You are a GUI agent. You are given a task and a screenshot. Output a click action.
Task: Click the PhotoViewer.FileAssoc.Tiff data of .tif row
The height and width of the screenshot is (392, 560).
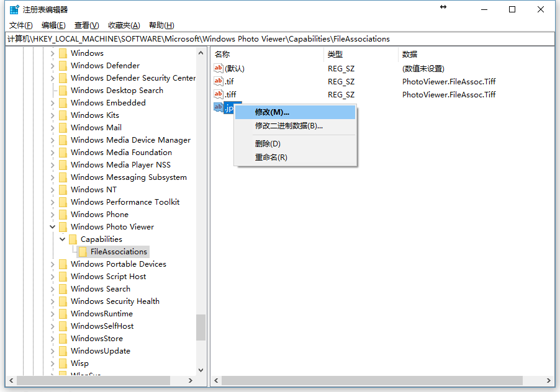click(x=449, y=82)
